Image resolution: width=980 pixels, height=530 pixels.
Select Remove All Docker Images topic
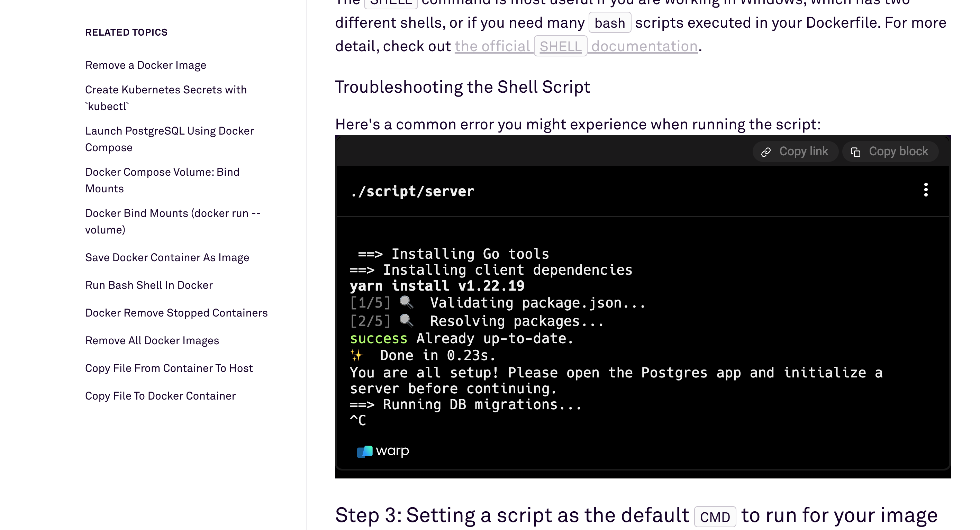[x=152, y=340]
